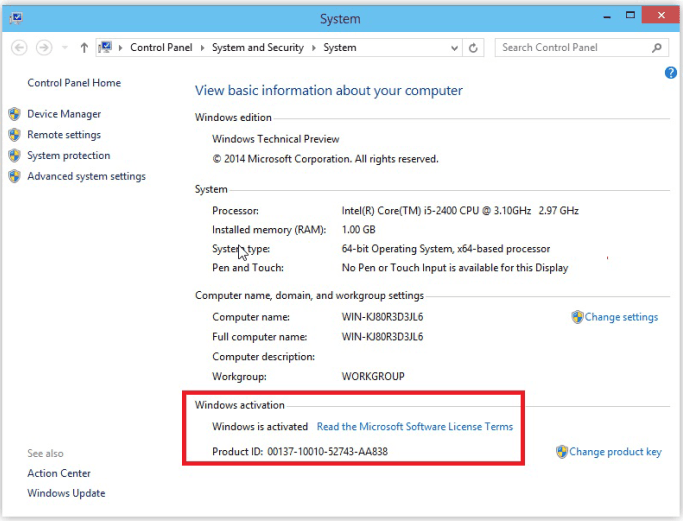Click the shield icon beside Device Manager
This screenshot has width=683, height=521.
14,114
